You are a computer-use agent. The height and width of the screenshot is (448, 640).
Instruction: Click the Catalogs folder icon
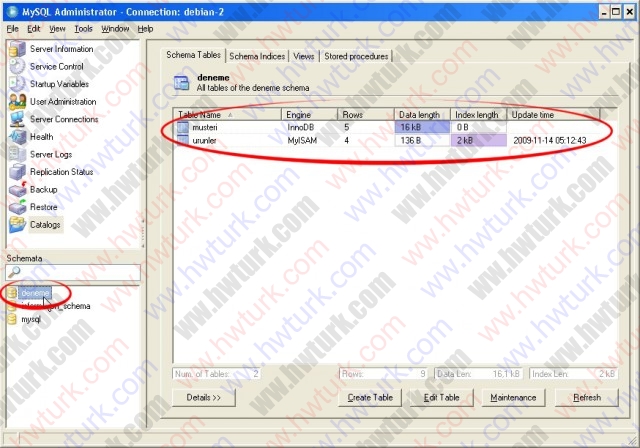click(18, 224)
